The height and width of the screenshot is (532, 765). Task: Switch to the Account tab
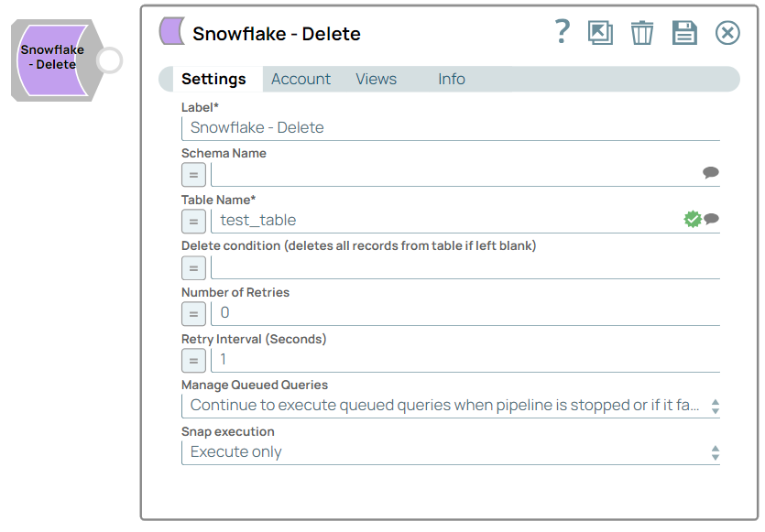tap(301, 79)
